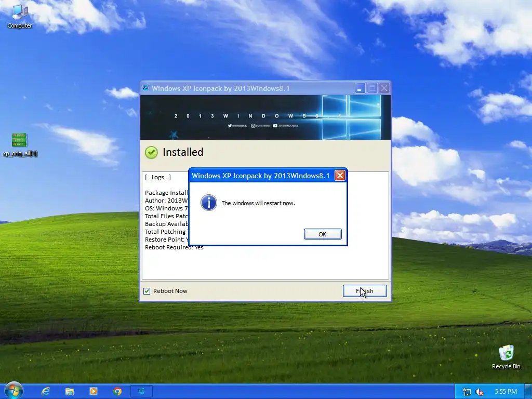The image size is (532, 399).
Task: Click the 'The windows will restart now.' message
Action: click(258, 203)
